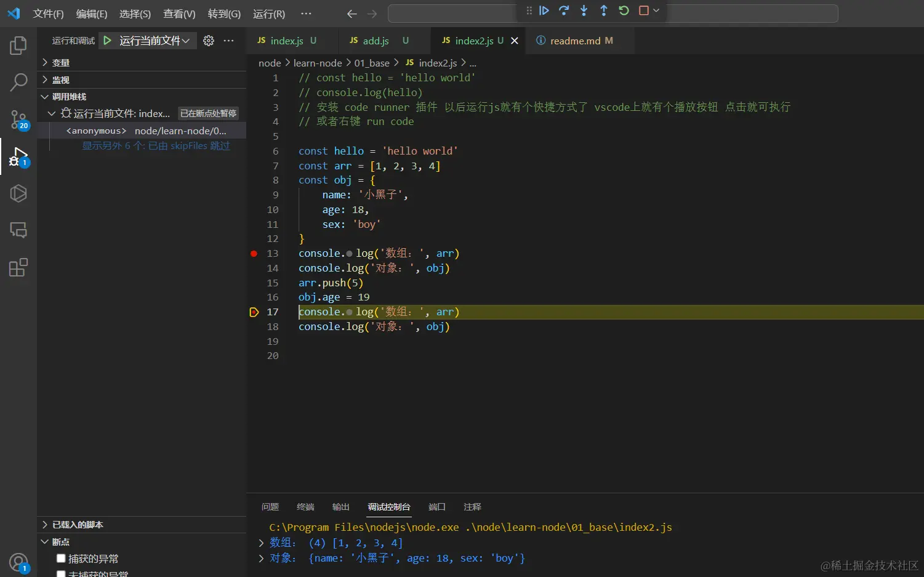
Task: Open Source Control view with 20 badge
Action: tap(18, 119)
